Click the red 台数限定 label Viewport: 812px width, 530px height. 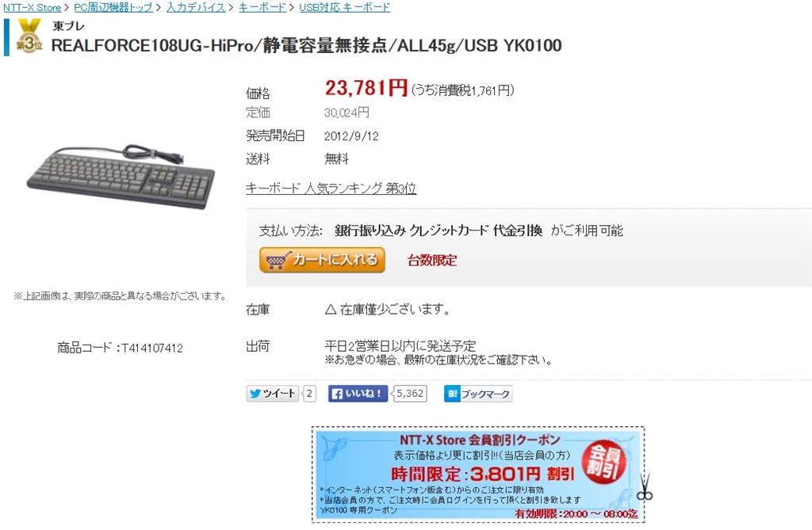(x=432, y=261)
